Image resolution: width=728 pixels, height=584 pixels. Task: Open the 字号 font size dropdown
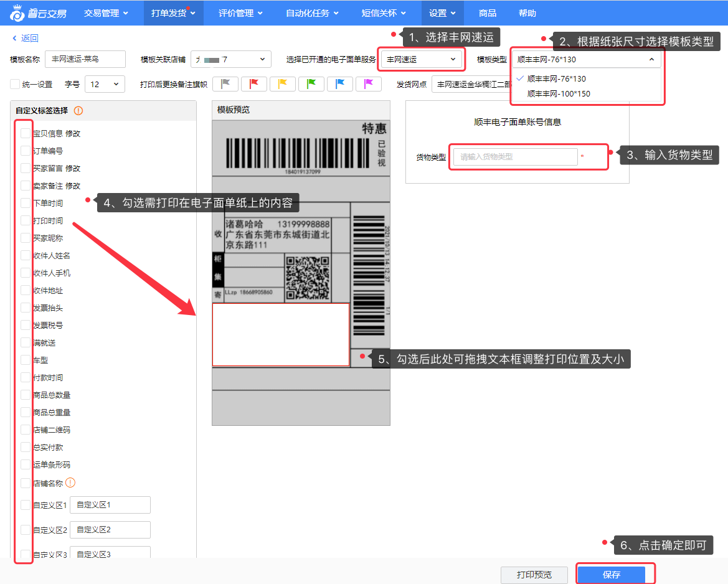click(105, 84)
